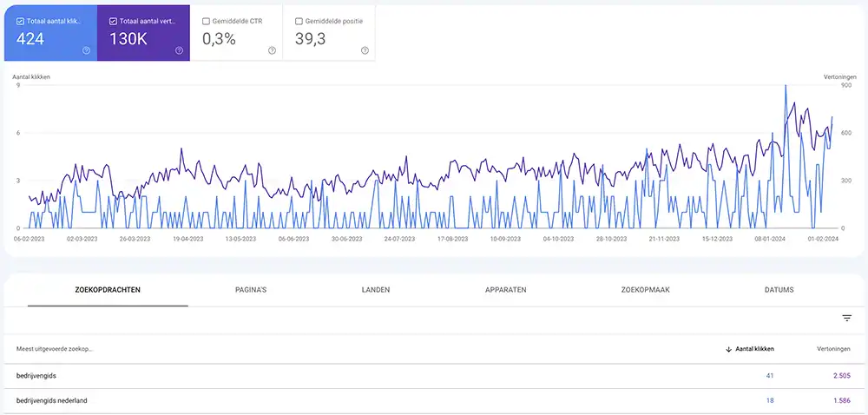Image resolution: width=868 pixels, height=415 pixels.
Task: Open the query row 'bedrijvengids nederland'
Action: tap(434, 400)
